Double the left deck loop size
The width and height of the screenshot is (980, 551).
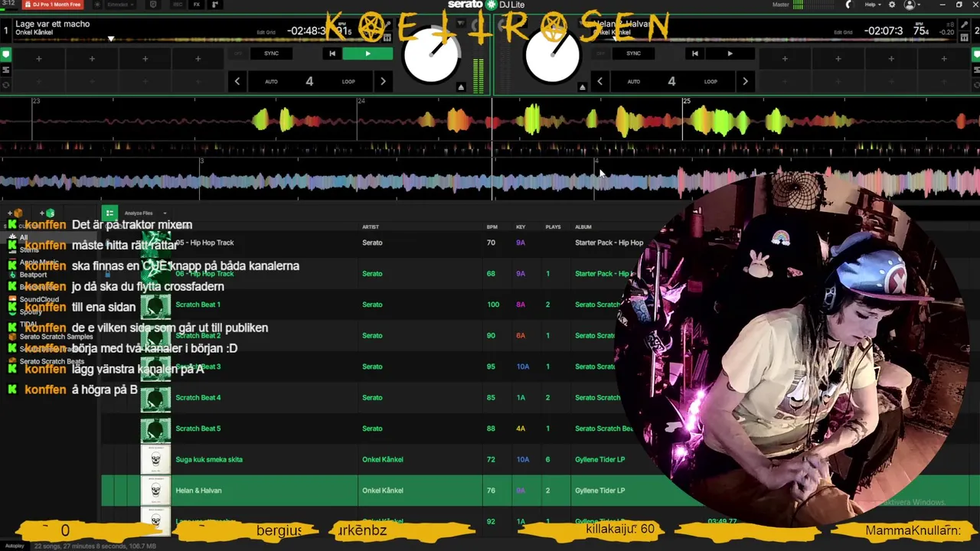pos(383,81)
